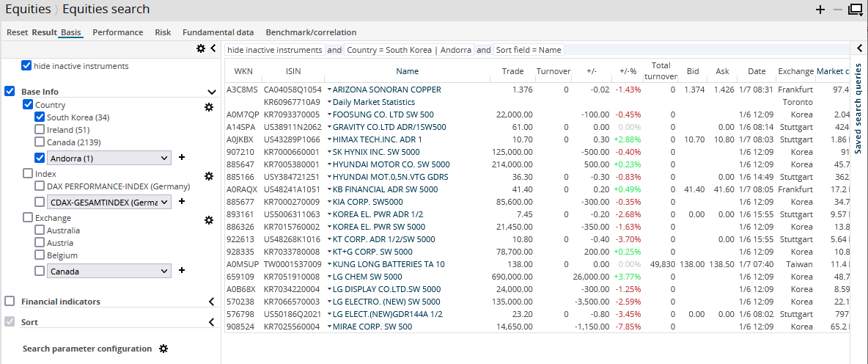Open the Saved search queries side panel
This screenshot has width=868, height=364.
(858, 108)
